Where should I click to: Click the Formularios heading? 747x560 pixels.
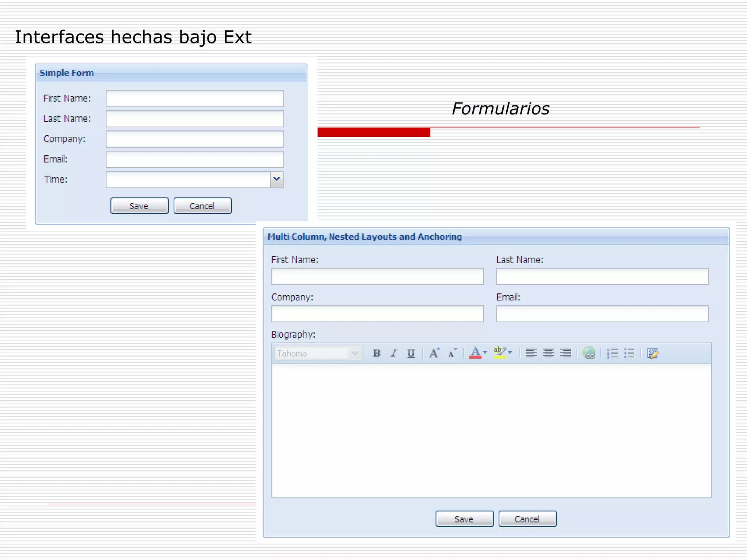[500, 109]
